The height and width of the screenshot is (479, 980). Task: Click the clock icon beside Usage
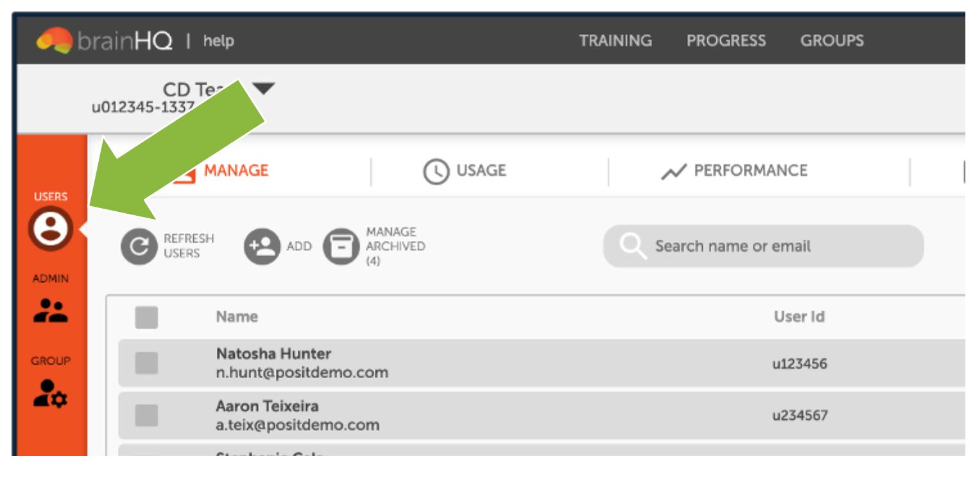tap(436, 171)
